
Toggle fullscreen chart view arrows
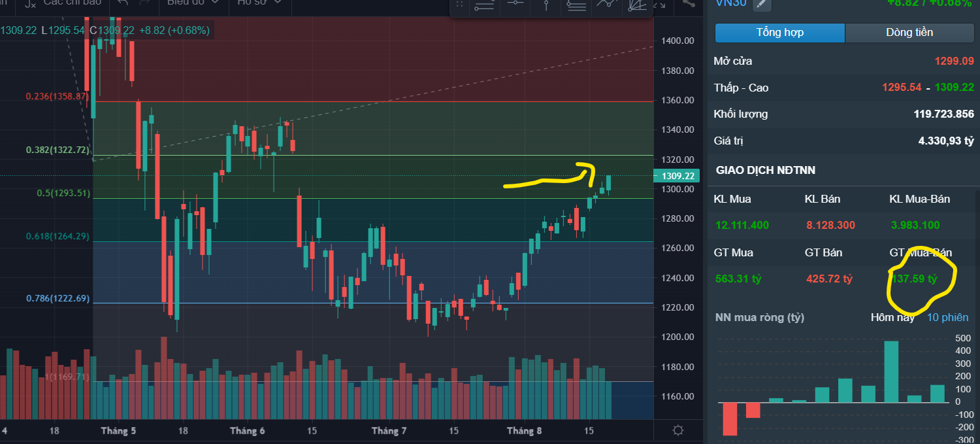tap(661, 5)
